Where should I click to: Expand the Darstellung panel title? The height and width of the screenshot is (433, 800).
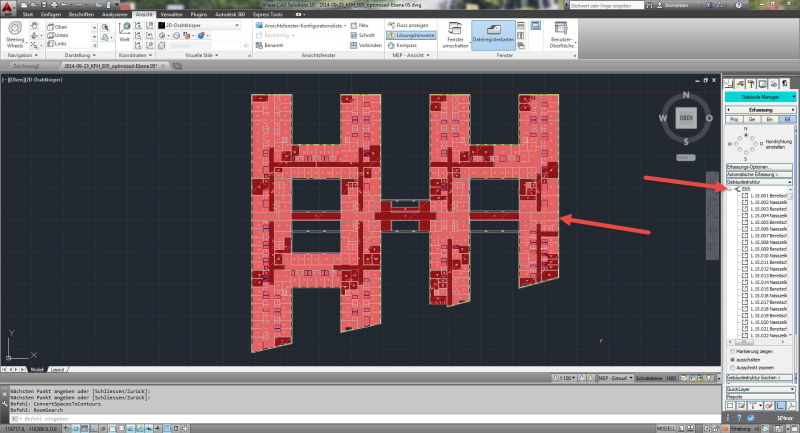click(80, 55)
